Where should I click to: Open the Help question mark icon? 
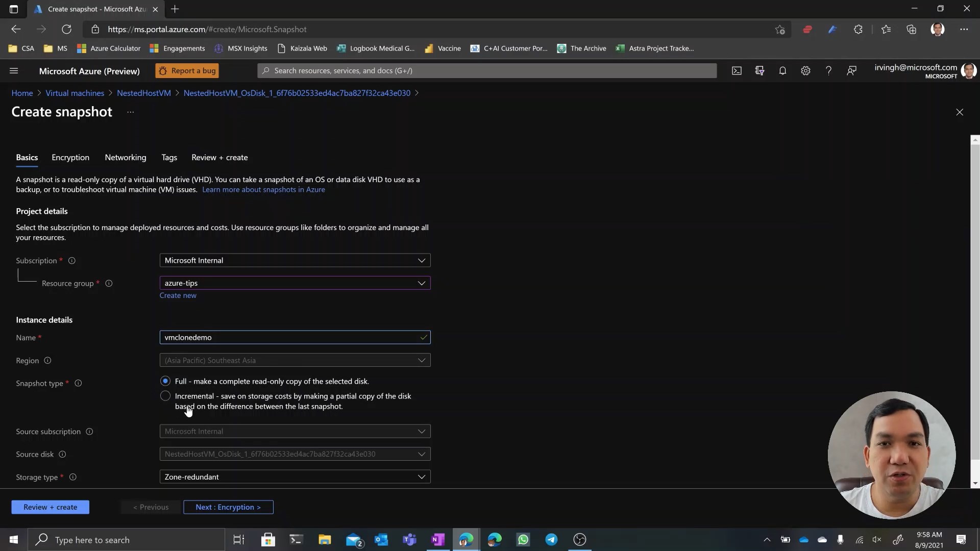[828, 71]
